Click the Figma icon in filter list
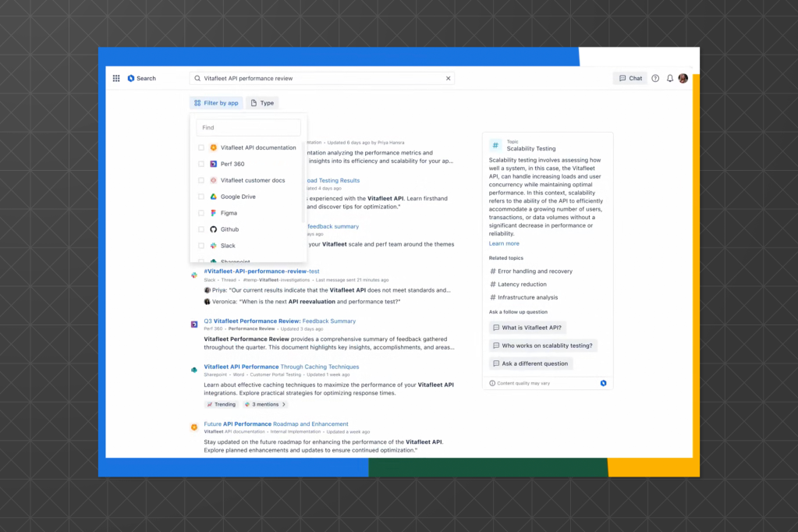This screenshot has height=532, width=798. pyautogui.click(x=213, y=213)
